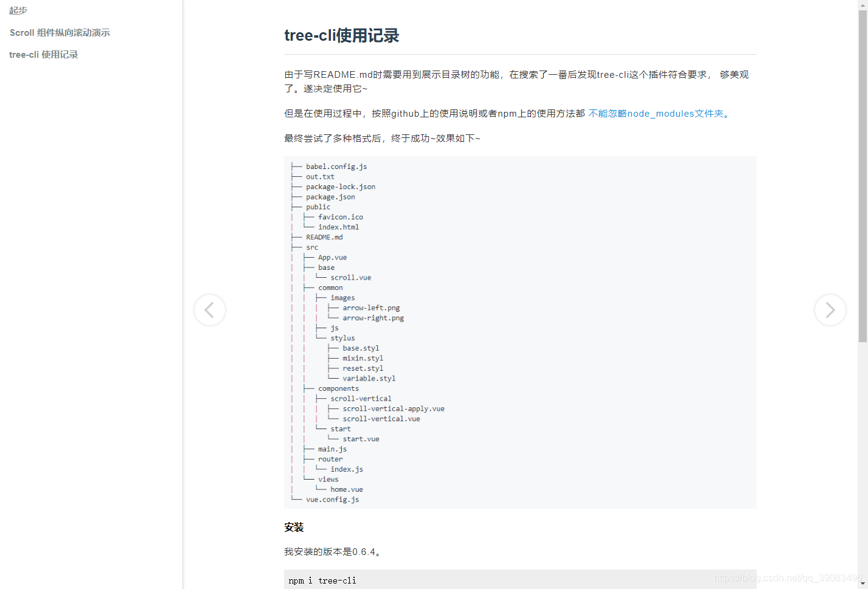
Task: Click arrow-left.png in the tree
Action: 371,308
